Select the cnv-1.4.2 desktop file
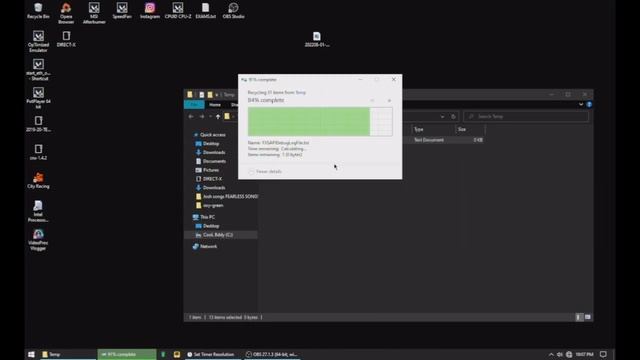This screenshot has width=640, height=360. 38,152
